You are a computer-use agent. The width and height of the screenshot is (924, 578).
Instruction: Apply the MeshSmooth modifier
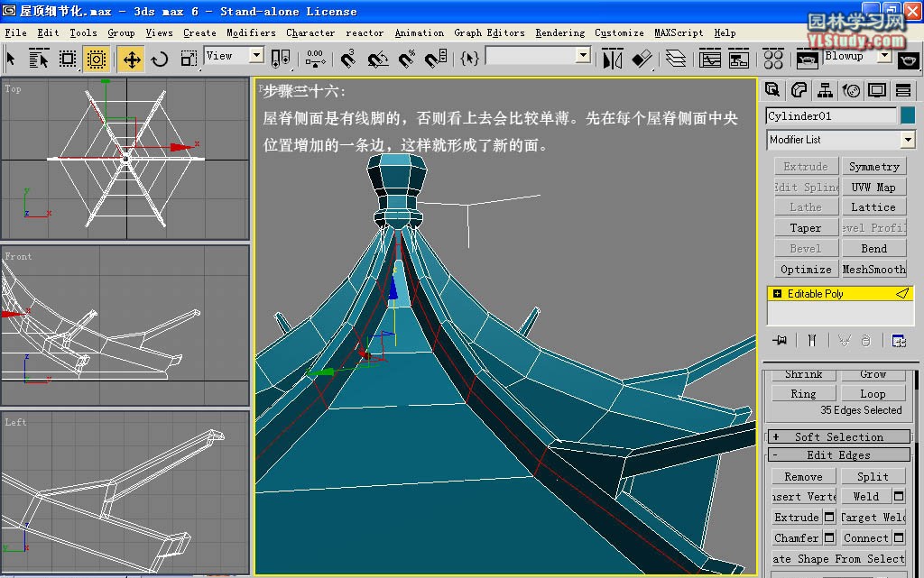[873, 269]
